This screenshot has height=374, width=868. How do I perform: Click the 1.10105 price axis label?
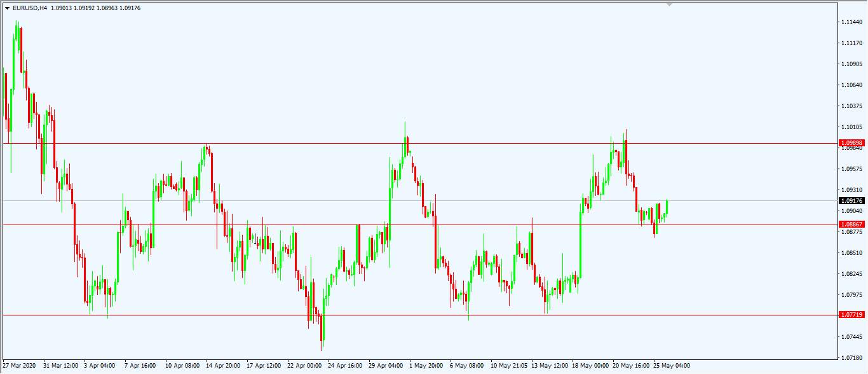(x=851, y=127)
